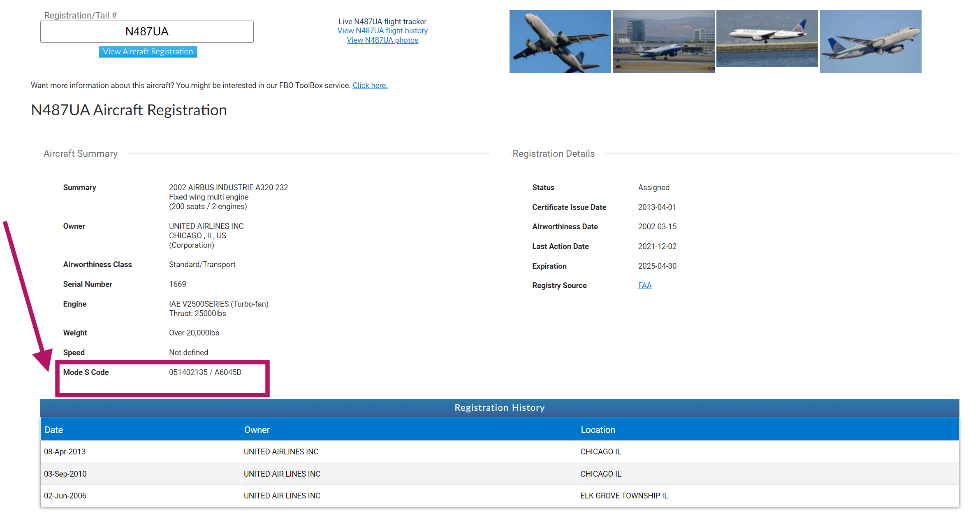
Task: Click the Registration Details section title
Action: pyautogui.click(x=554, y=154)
